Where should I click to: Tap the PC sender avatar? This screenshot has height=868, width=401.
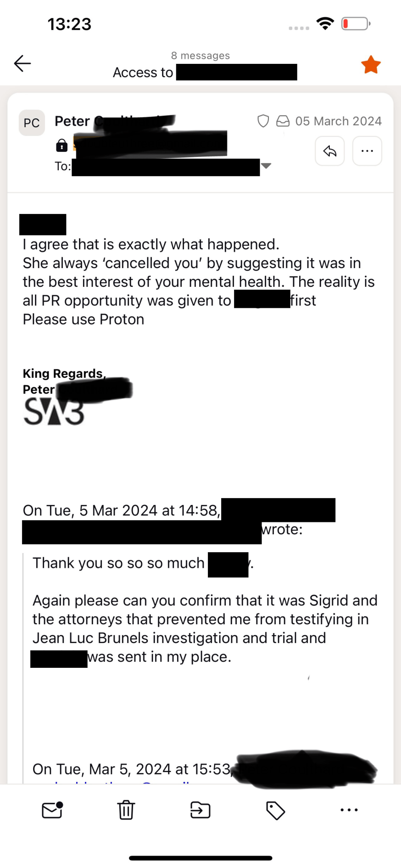click(32, 123)
